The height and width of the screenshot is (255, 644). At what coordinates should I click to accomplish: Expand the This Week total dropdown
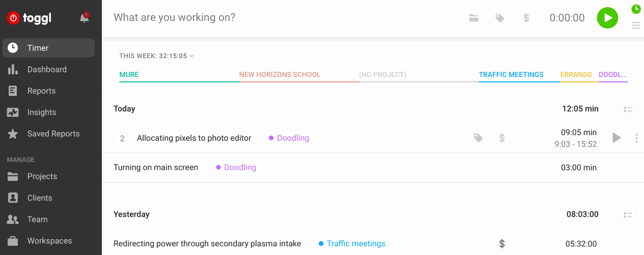coord(157,56)
